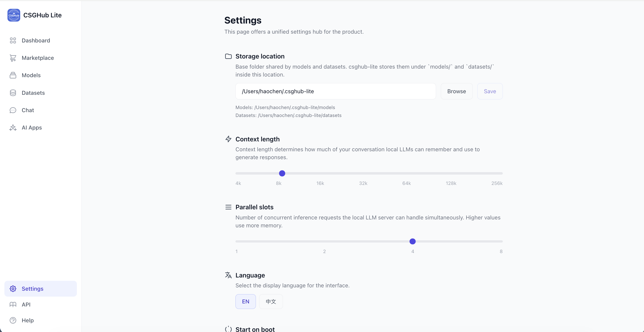Click the API book icon
Viewport: 644px width, 332px height.
tap(13, 305)
